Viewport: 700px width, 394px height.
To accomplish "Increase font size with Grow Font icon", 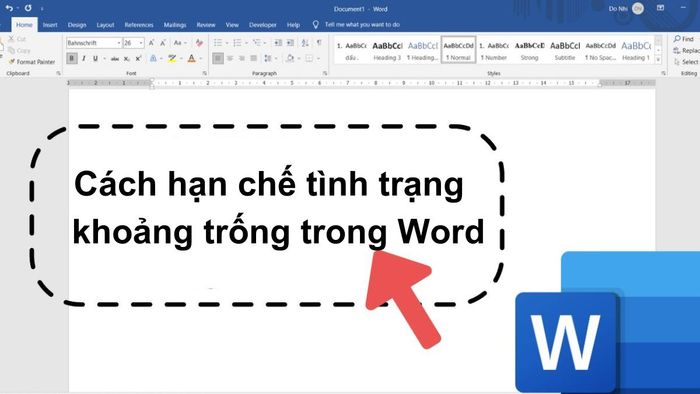I will click(151, 43).
